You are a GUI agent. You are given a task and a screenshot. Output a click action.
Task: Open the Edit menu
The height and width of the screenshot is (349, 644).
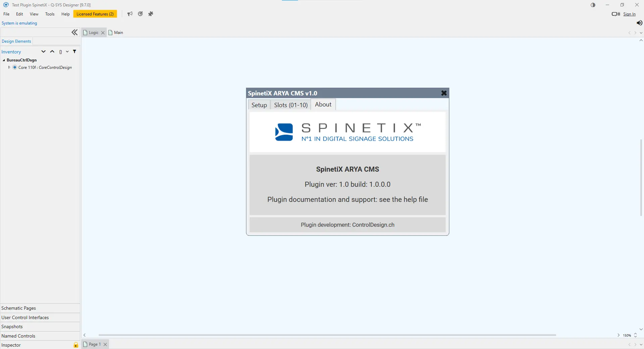click(19, 14)
